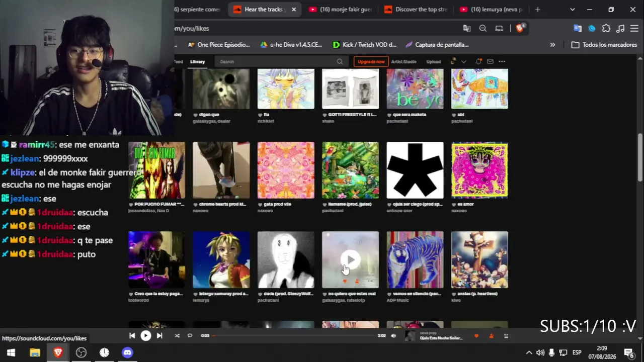Image resolution: width=644 pixels, height=362 pixels.
Task: Open the 'digan que' track cover
Action: [221, 89]
